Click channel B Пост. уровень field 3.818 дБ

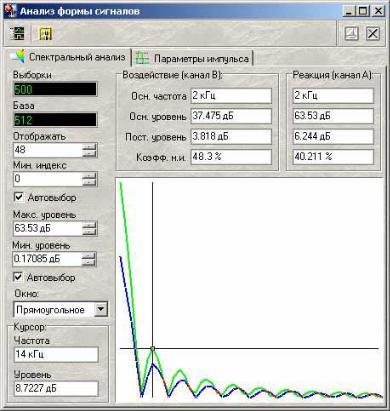(231, 137)
